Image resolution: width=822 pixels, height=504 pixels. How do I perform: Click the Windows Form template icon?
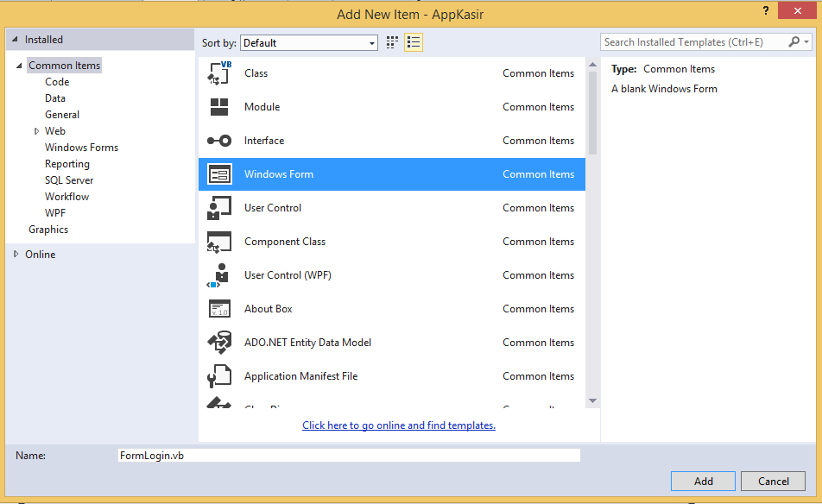click(x=219, y=174)
